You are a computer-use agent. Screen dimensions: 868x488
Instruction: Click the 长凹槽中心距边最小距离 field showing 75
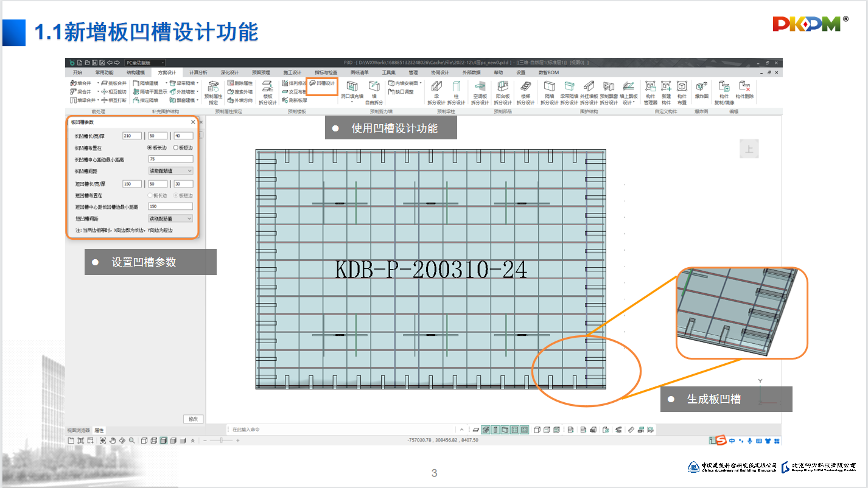[170, 159]
